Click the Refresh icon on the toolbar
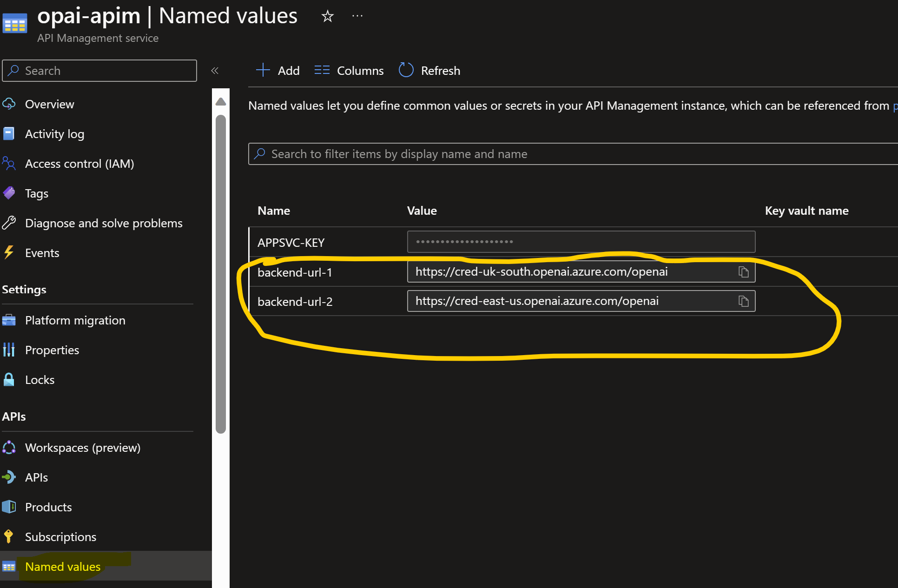This screenshot has height=588, width=898. tap(406, 70)
